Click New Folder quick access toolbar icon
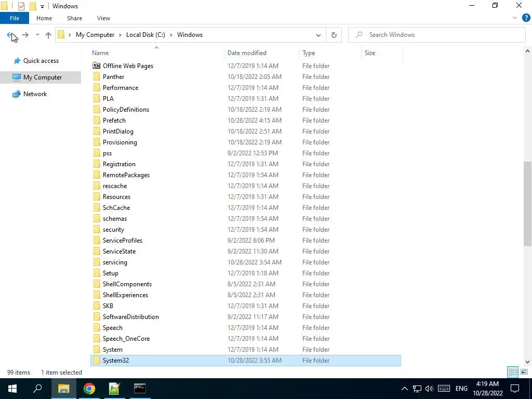This screenshot has width=532, height=399. coord(33,6)
